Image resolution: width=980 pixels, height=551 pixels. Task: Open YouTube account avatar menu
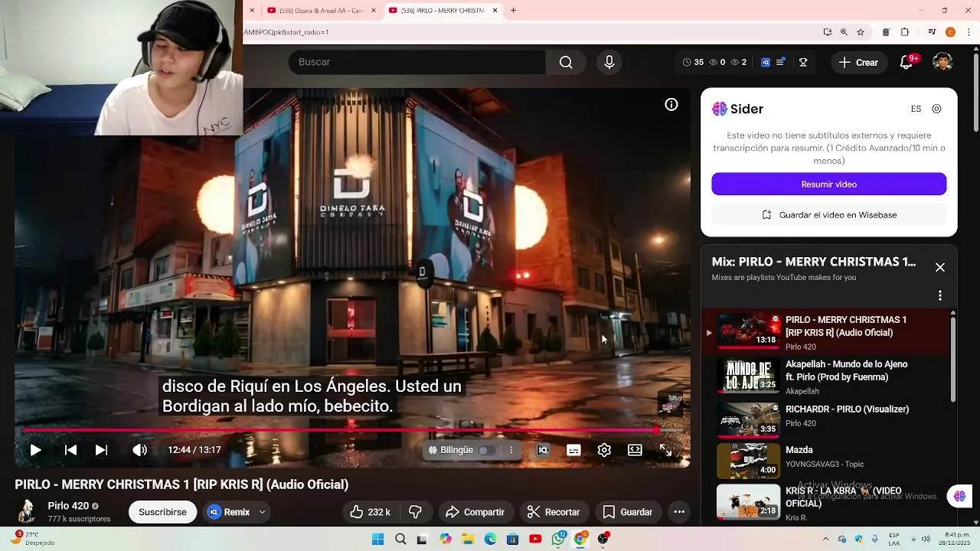(x=942, y=63)
